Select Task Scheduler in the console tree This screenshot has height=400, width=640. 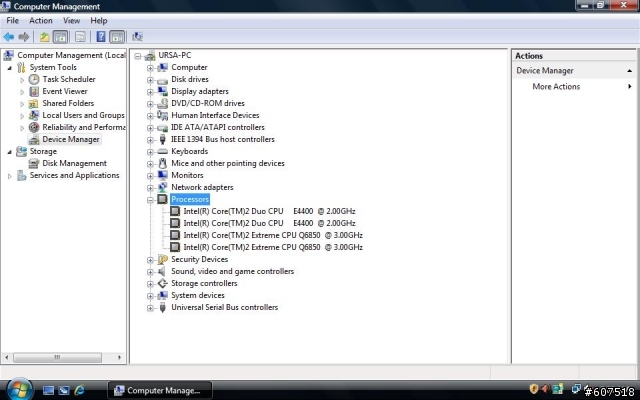pyautogui.click(x=69, y=79)
